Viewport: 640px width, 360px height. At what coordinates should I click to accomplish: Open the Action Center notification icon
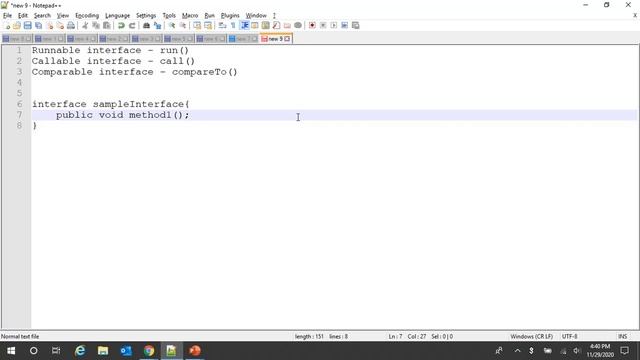[624, 351]
